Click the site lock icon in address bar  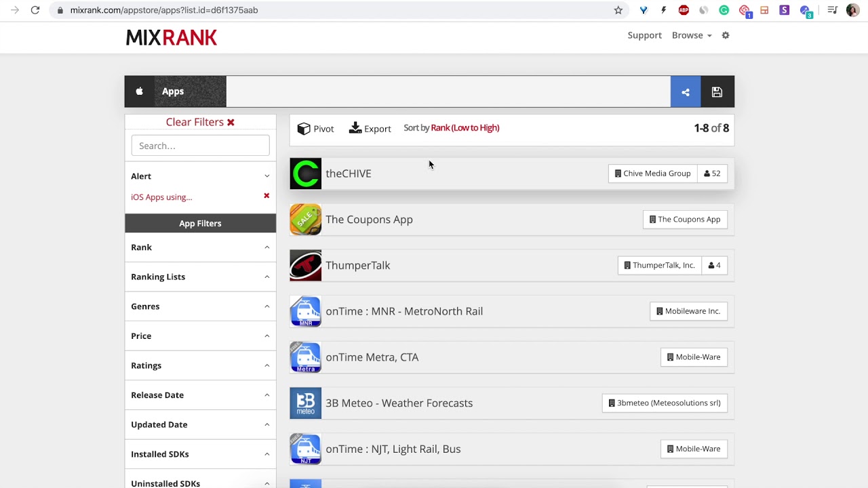(x=61, y=10)
